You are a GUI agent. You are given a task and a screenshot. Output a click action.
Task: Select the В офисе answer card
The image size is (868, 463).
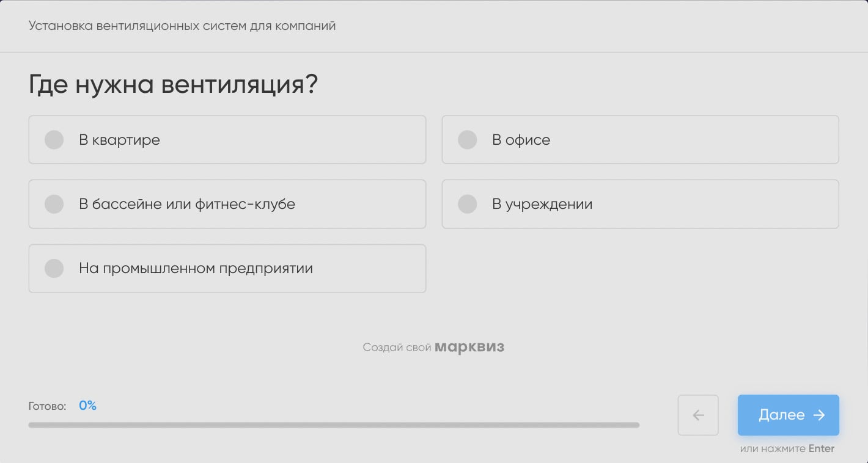640,139
